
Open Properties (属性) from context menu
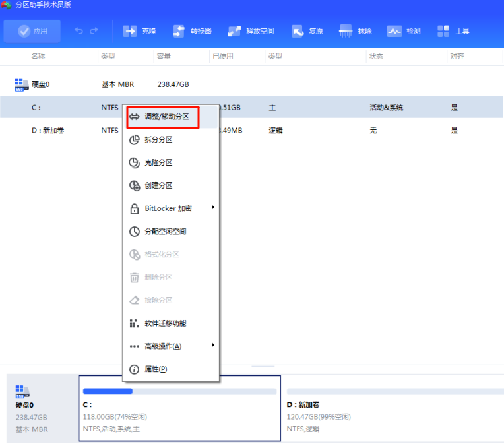pyautogui.click(x=156, y=369)
